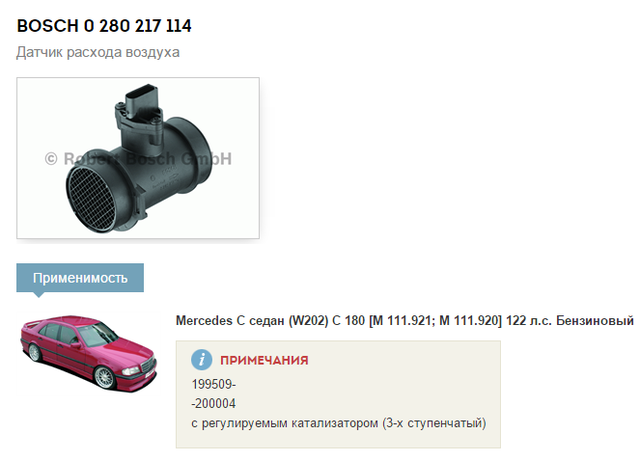The image size is (640, 461).
Task: Click the © Robert Bosch GmbH watermark
Action: coord(138,159)
